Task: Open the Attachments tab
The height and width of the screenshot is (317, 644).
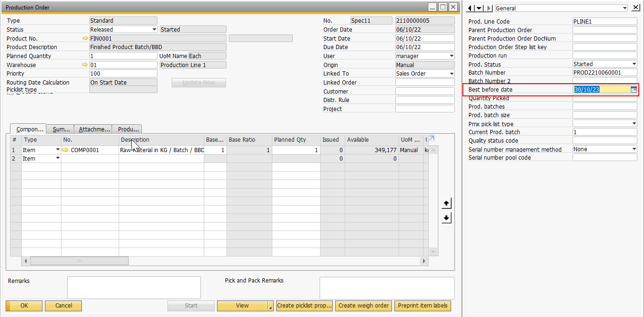Action: (93, 129)
